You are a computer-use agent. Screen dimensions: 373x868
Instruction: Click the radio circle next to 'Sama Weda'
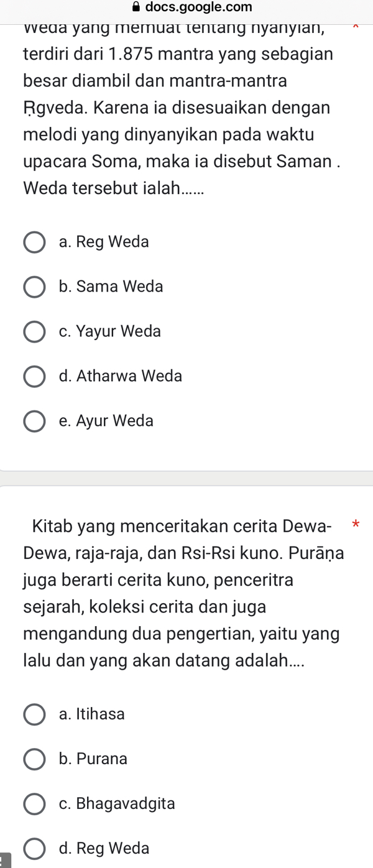pyautogui.click(x=34, y=287)
